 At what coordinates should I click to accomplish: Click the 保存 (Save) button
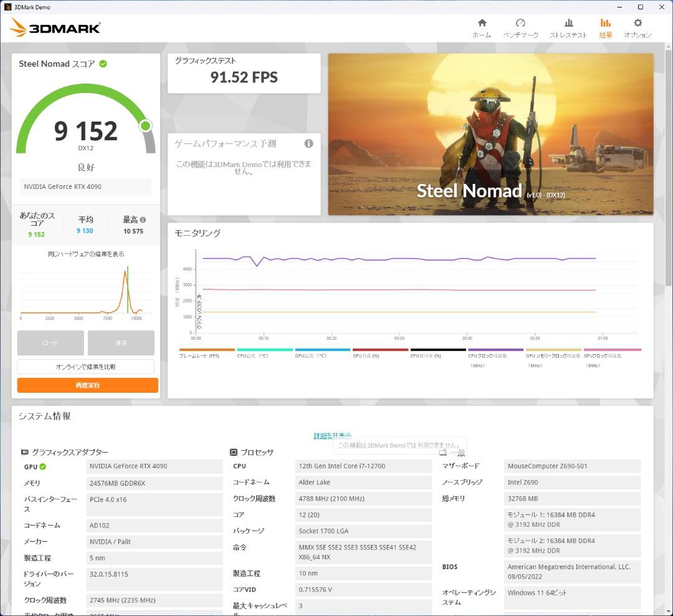coord(121,343)
